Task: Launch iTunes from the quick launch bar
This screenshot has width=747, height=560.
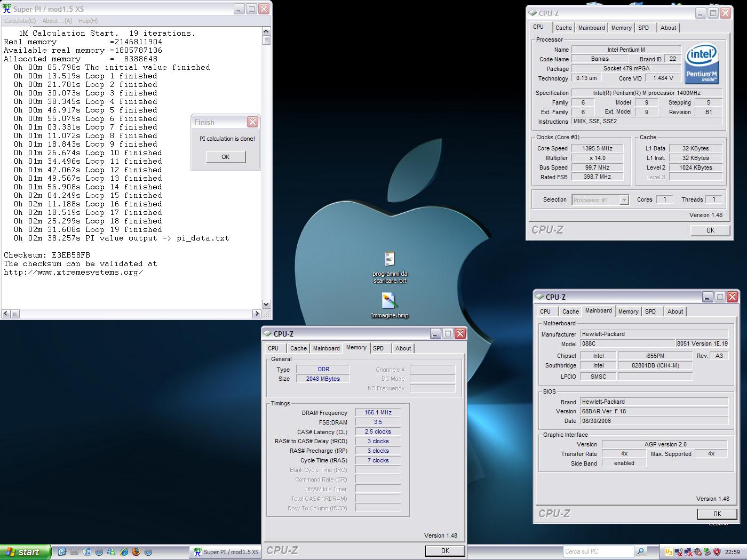Action: [x=86, y=552]
